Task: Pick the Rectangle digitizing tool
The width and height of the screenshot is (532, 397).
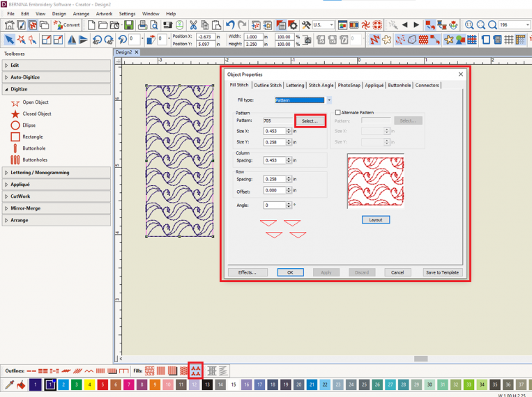Action: [x=32, y=137]
